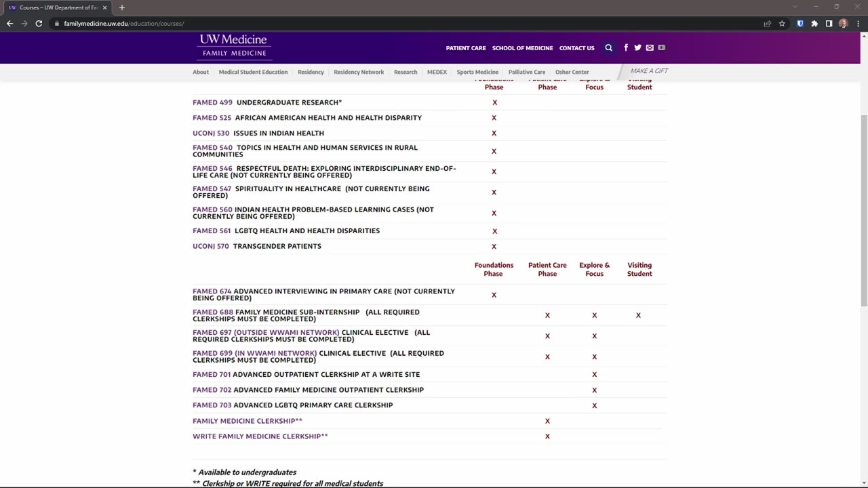
Task: Bookmark this page with the star icon
Action: (782, 23)
